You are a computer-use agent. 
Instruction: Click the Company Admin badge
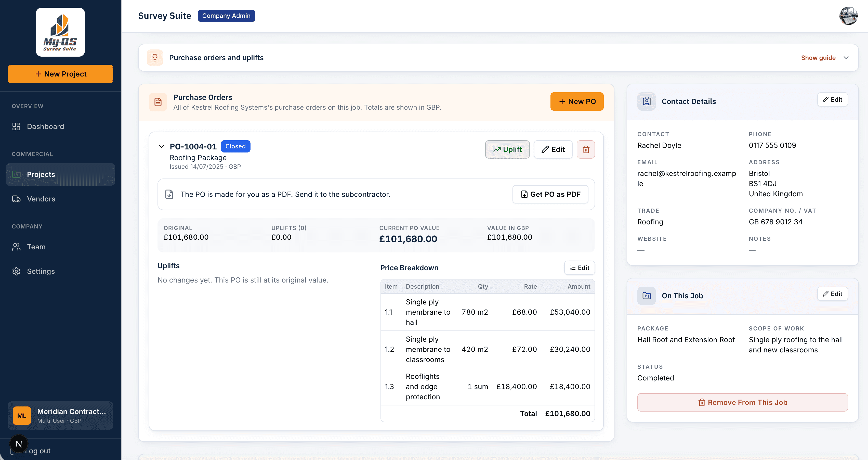click(226, 16)
